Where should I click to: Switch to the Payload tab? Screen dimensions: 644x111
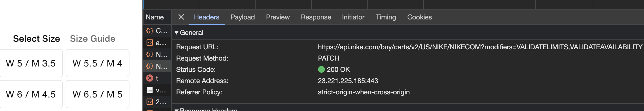coord(243,17)
